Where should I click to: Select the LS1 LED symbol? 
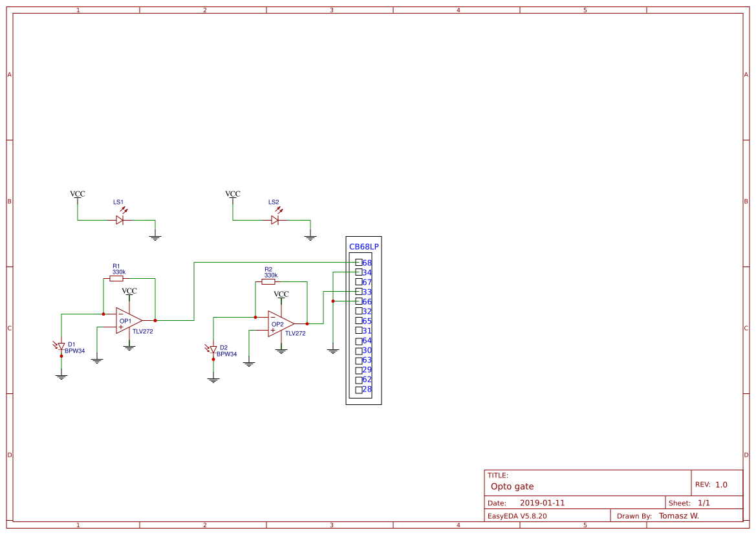[120, 220]
